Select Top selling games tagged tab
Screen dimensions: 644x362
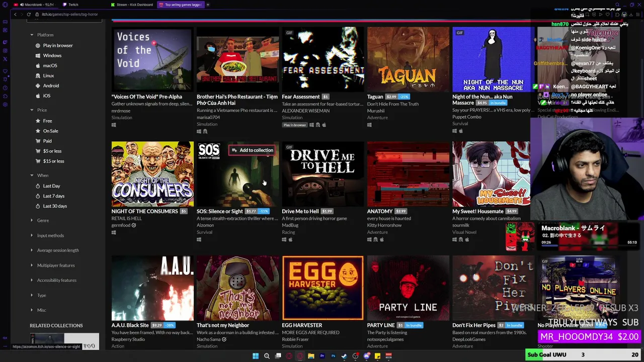tap(180, 5)
